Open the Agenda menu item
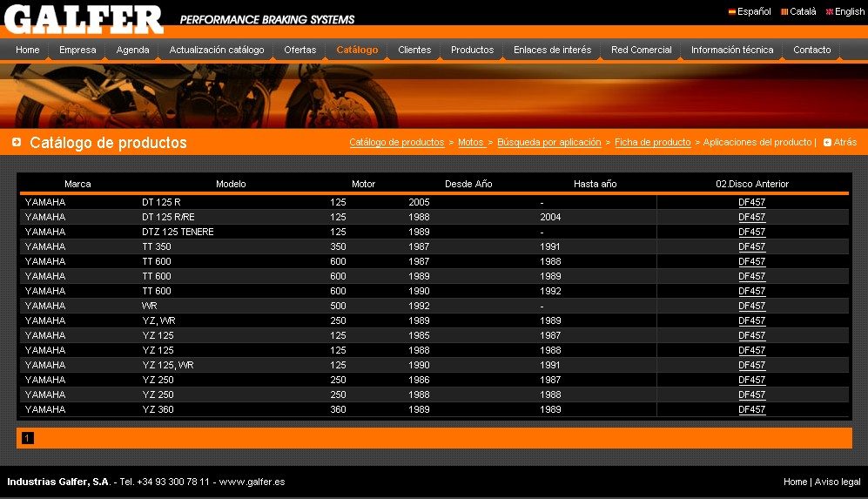The height and width of the screenshot is (499, 868). pos(133,50)
